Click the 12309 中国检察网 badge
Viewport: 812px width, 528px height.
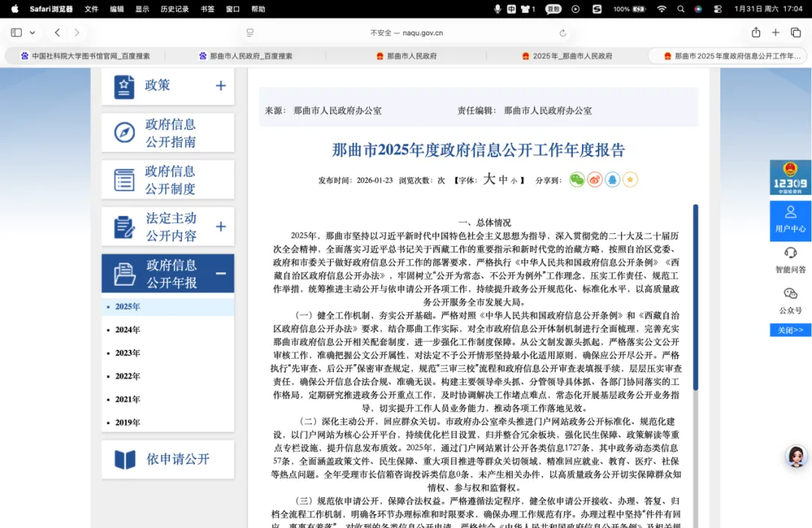pyautogui.click(x=790, y=178)
